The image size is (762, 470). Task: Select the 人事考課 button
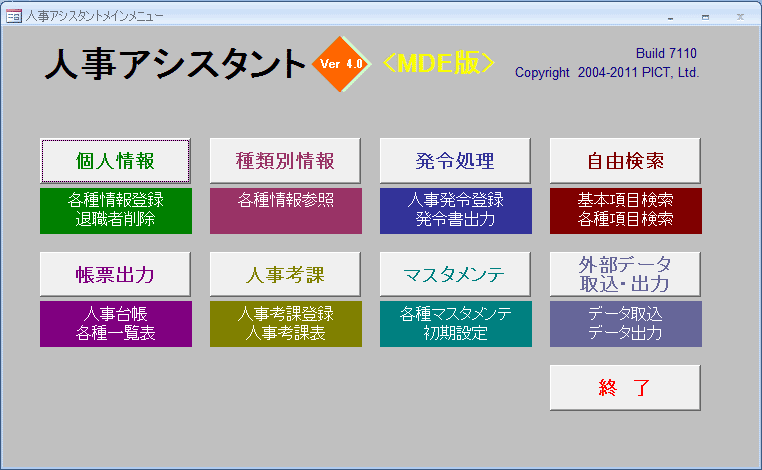pyautogui.click(x=285, y=274)
